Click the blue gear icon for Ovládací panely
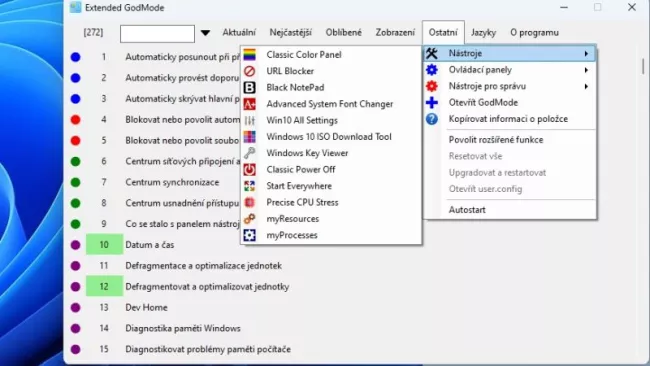650x366 pixels. [432, 70]
